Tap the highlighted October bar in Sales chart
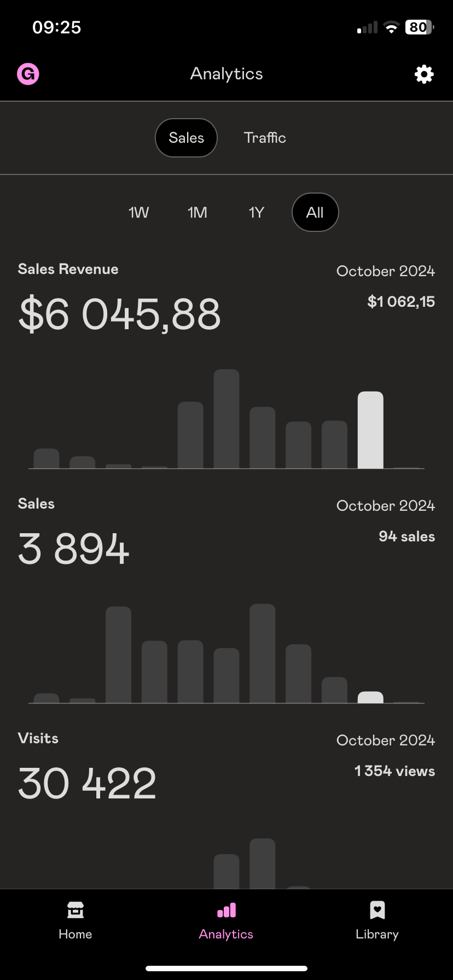 370,697
